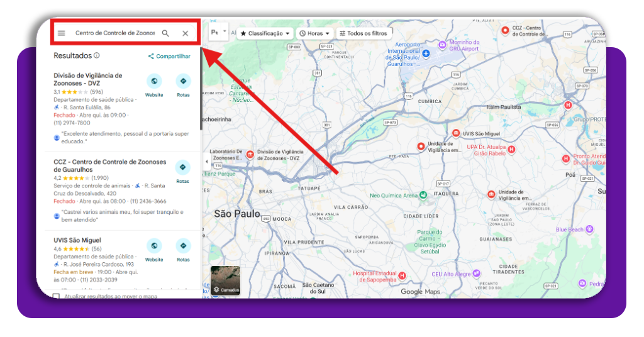Click the Blue Beach marker
This screenshot has height=337, width=644.
tap(589, 229)
